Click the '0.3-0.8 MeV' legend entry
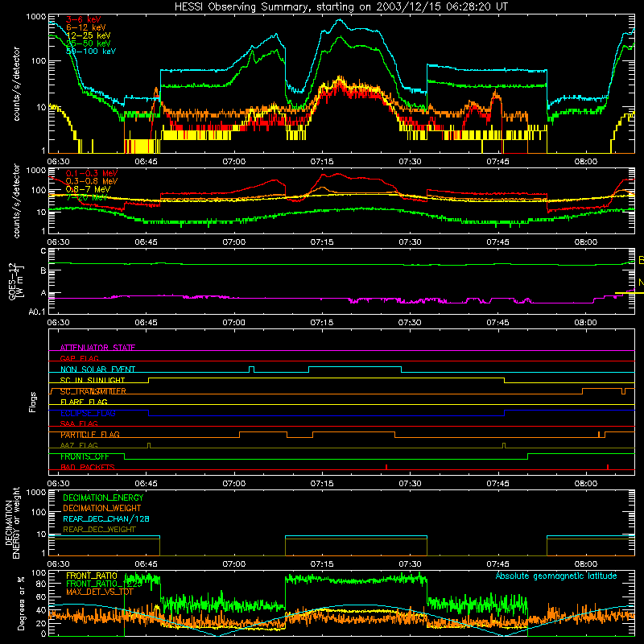This screenshot has width=644, height=644. point(92,180)
